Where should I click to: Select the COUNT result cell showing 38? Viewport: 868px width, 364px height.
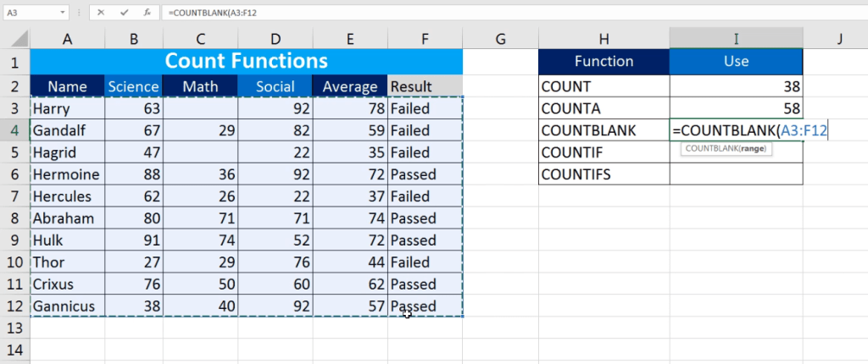736,86
